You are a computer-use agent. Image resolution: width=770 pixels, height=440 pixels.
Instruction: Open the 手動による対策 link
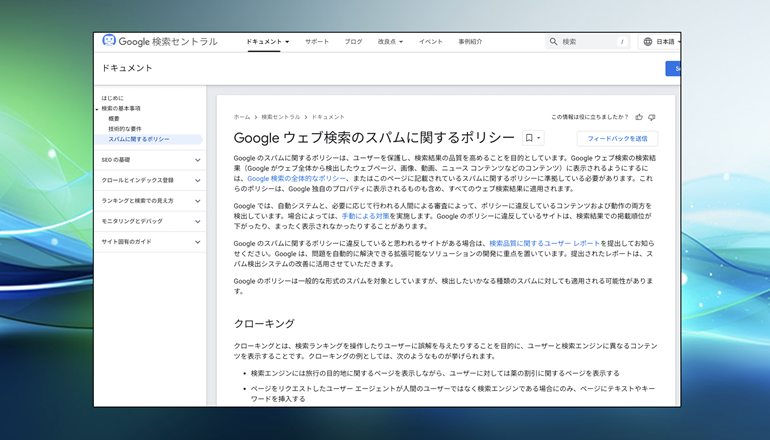(x=365, y=216)
